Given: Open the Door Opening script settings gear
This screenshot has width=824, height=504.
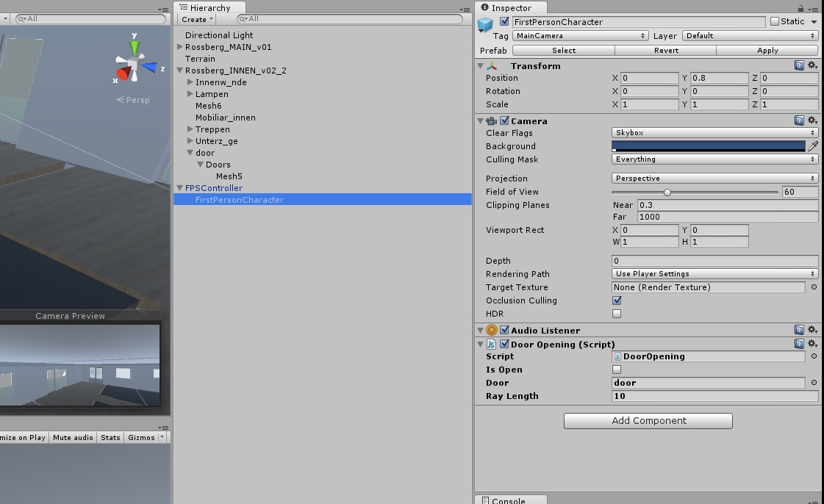Looking at the screenshot, I should point(812,344).
